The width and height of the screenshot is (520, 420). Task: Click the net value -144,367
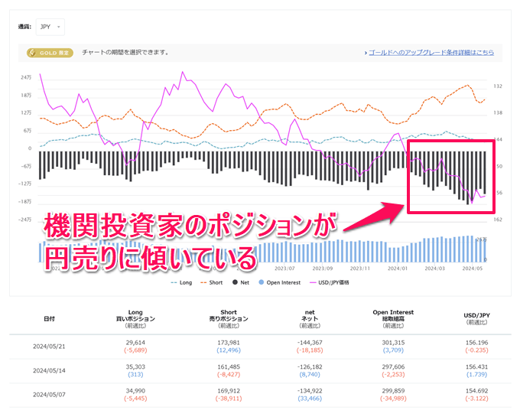tap(310, 343)
